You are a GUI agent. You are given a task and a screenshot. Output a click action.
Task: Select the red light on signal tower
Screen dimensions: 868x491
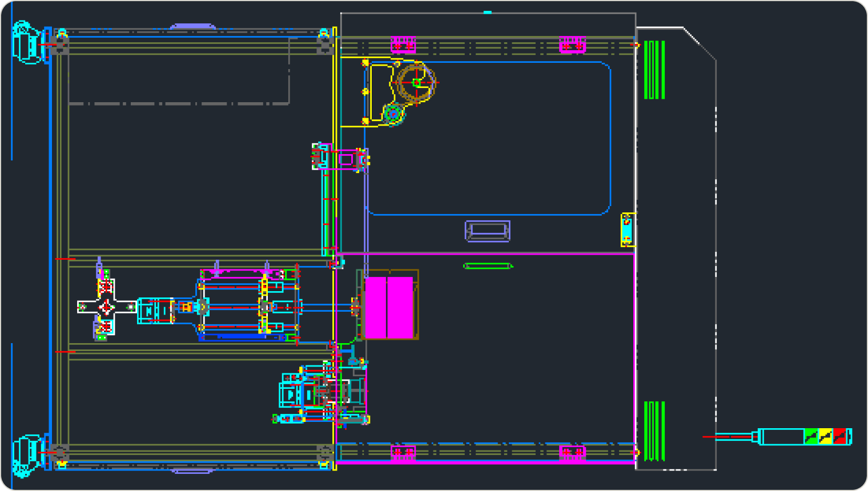(839, 437)
